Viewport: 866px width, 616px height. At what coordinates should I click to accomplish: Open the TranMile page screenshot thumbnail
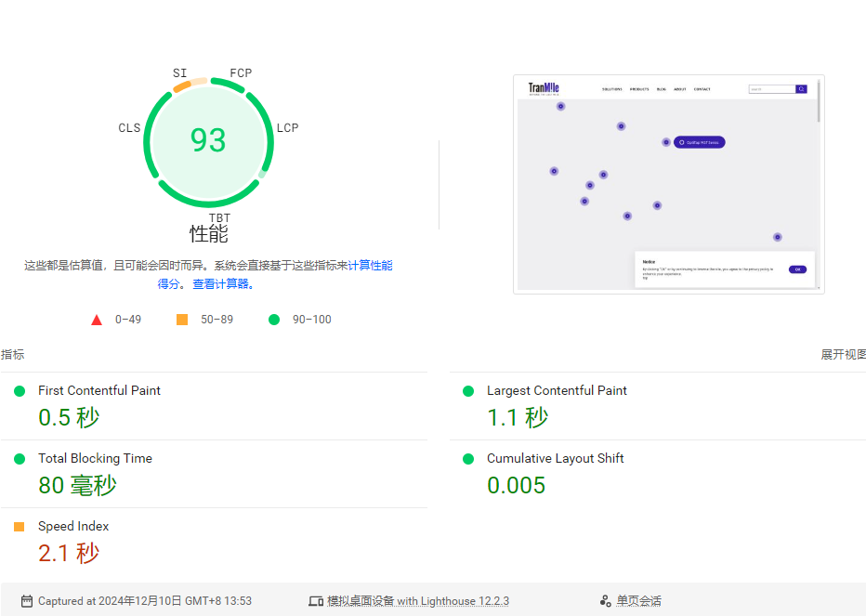click(668, 184)
